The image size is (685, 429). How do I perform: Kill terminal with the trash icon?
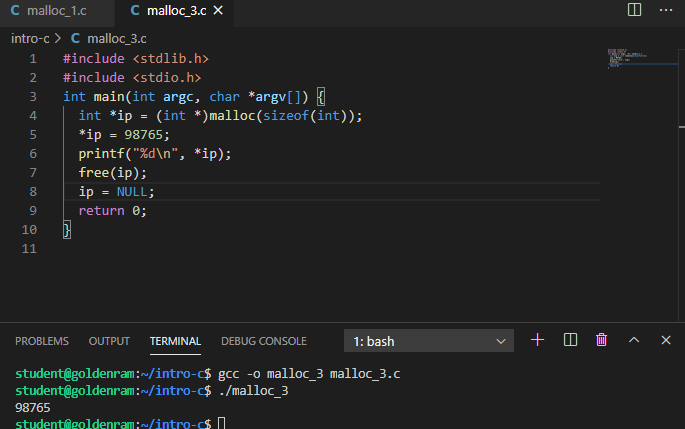click(602, 340)
